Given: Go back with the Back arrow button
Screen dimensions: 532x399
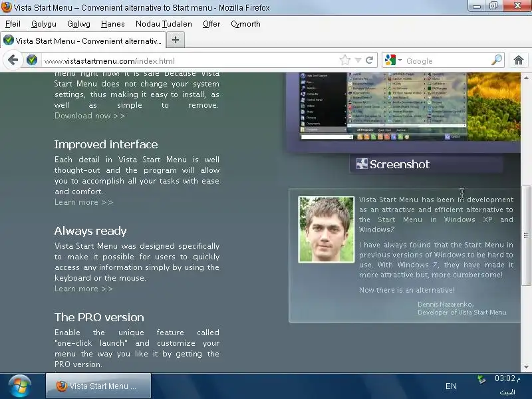Looking at the screenshot, I should tap(13, 61).
